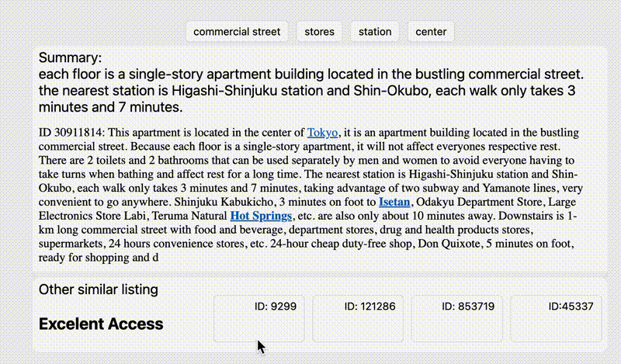Screen dimensions: 621x364
Task: Click the "commercial street" tag button
Action: (237, 32)
